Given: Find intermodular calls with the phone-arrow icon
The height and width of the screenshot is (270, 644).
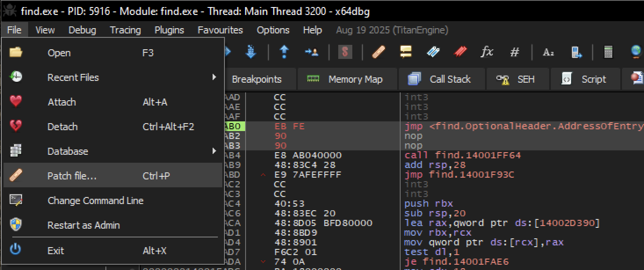Looking at the screenshot, I should click(x=576, y=52).
